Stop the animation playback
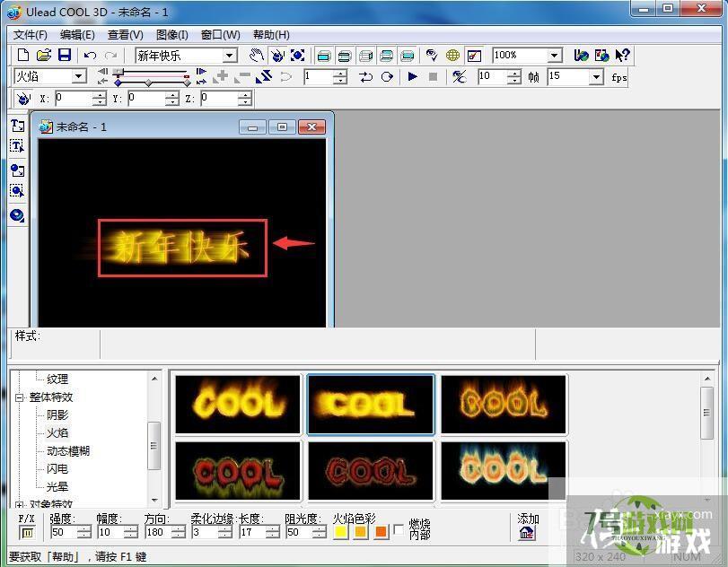728x567 pixels. pos(433,76)
